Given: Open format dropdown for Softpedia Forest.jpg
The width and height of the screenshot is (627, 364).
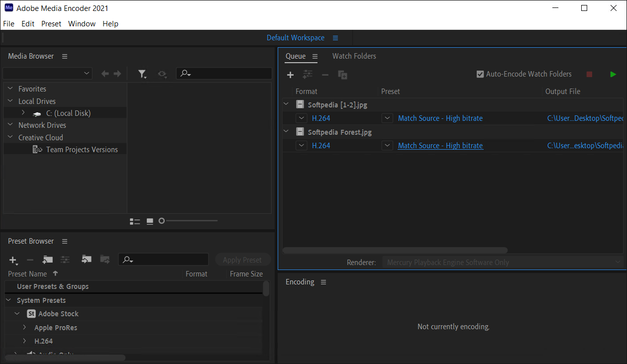Looking at the screenshot, I should coord(301,146).
